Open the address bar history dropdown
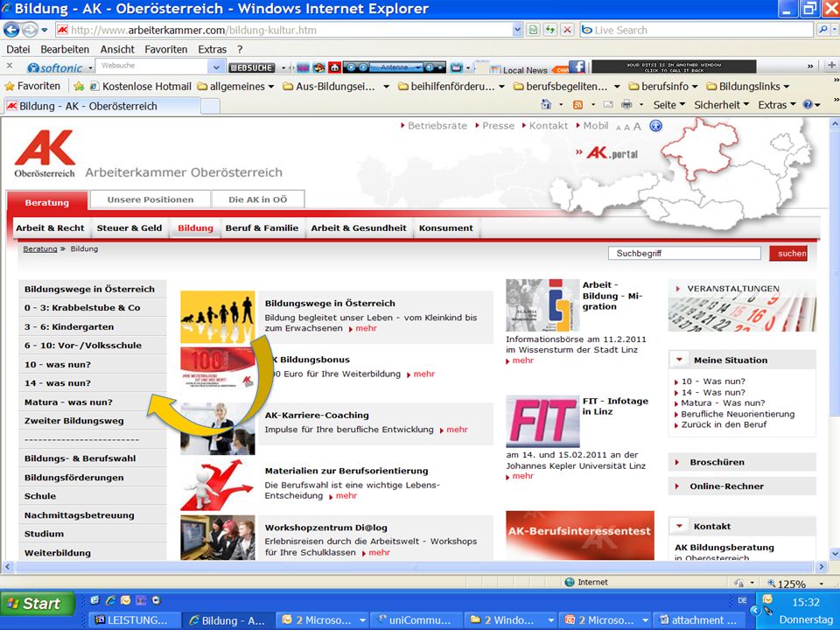The height and width of the screenshot is (630, 840). pyautogui.click(x=517, y=30)
